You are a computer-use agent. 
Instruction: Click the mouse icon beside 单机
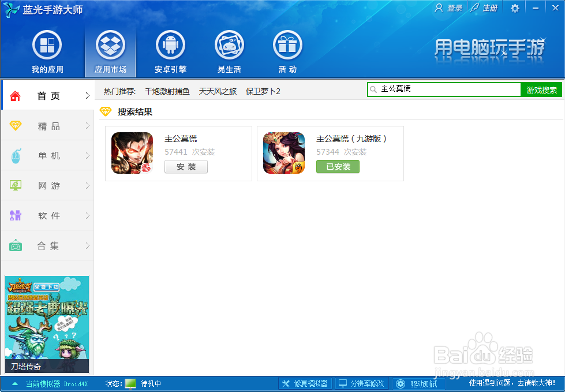[16, 156]
